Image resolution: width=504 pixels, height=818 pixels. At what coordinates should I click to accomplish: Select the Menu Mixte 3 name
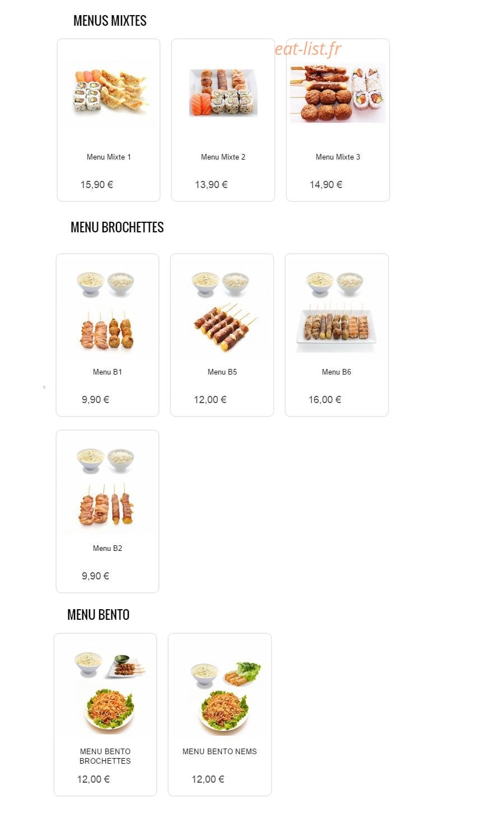[x=338, y=157]
